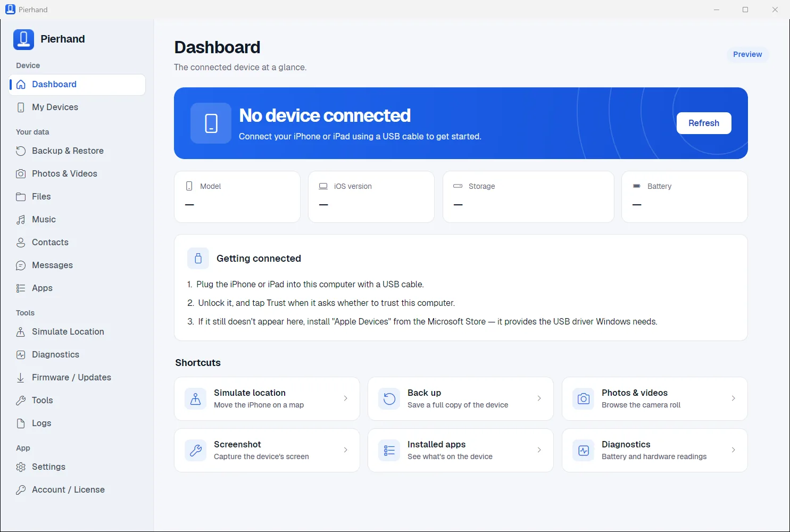Click the Contacts person icon
The height and width of the screenshot is (532, 790).
(x=21, y=243)
